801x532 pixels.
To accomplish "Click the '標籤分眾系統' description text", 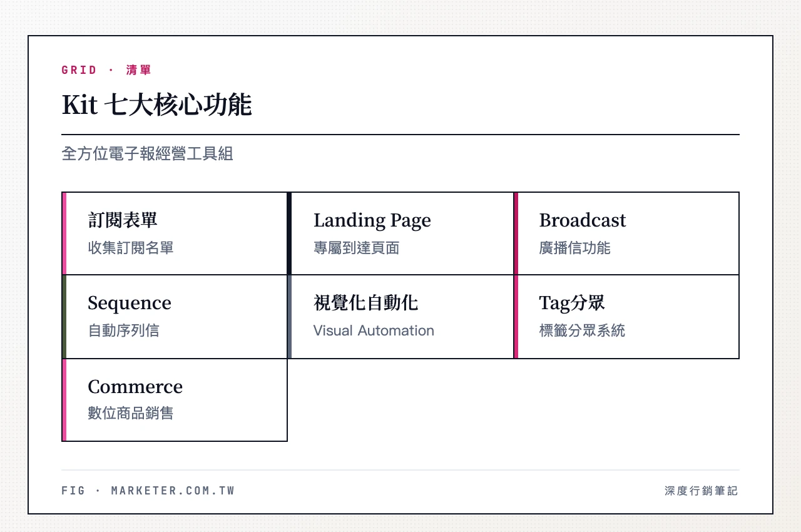I will (582, 330).
